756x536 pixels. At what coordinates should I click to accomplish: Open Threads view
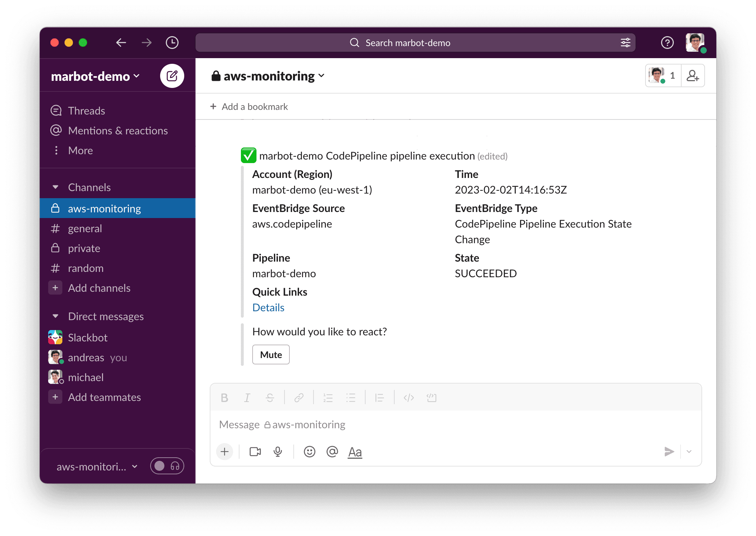[118, 111]
